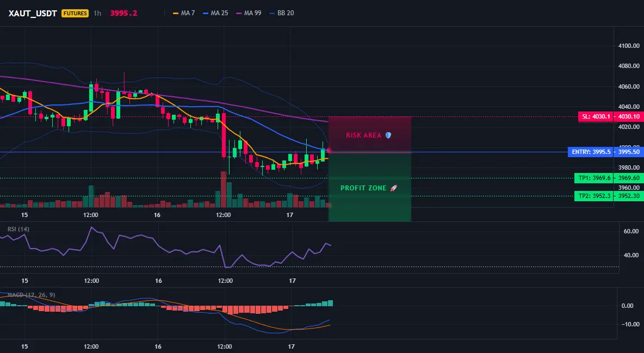
Task: Click the XAUT_USDT symbol name
Action: [33, 13]
